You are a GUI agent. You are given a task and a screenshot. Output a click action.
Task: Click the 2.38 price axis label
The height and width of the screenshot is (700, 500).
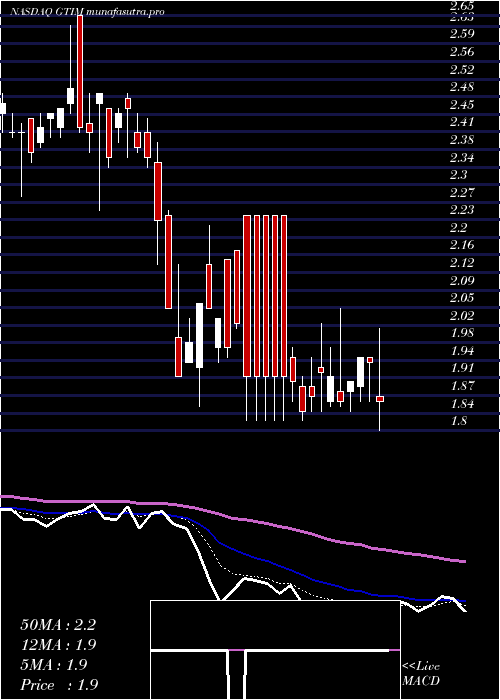462,140
